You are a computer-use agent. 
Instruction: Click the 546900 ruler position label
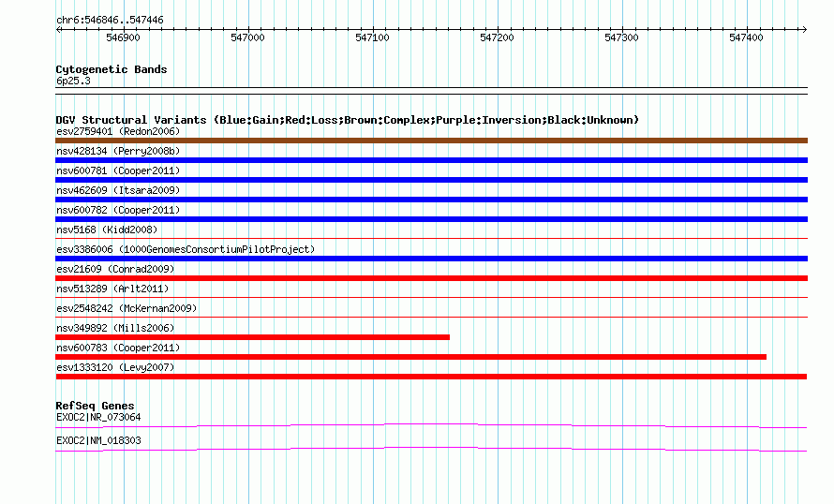pos(123,37)
